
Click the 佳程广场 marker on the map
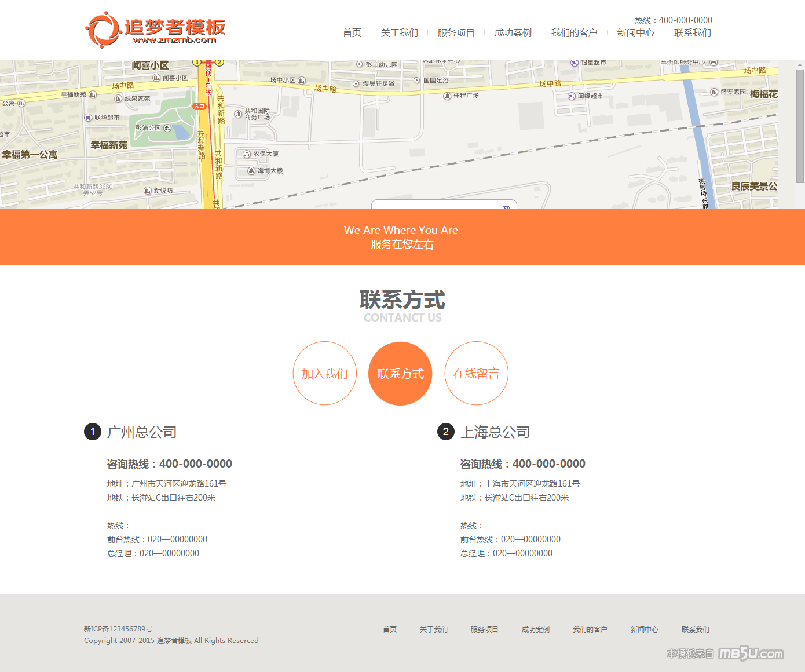447,96
